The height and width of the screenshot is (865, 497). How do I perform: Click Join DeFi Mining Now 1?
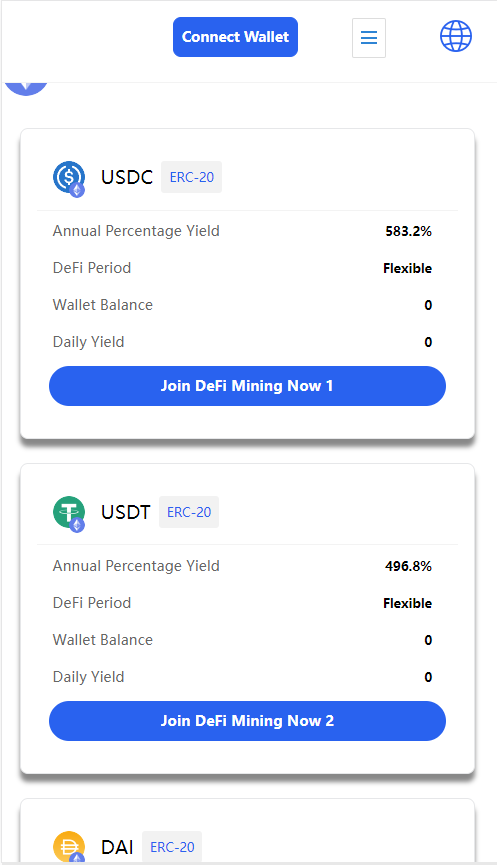[x=247, y=386]
